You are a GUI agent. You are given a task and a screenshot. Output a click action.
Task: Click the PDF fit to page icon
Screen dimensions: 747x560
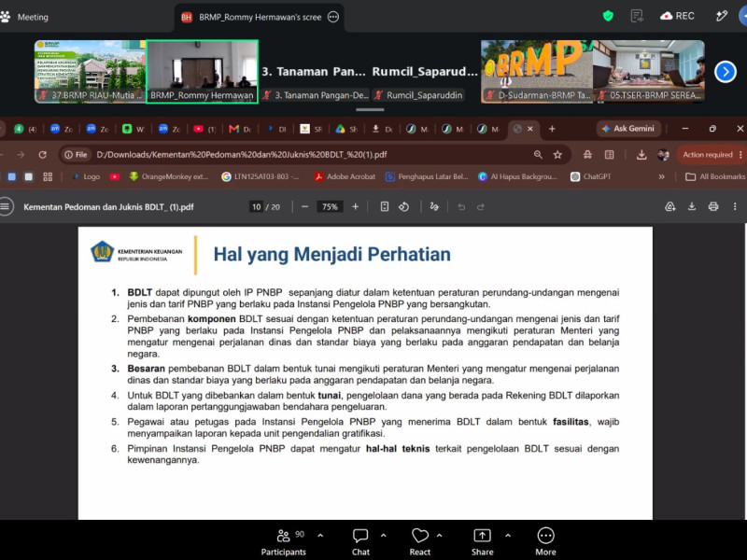point(385,206)
